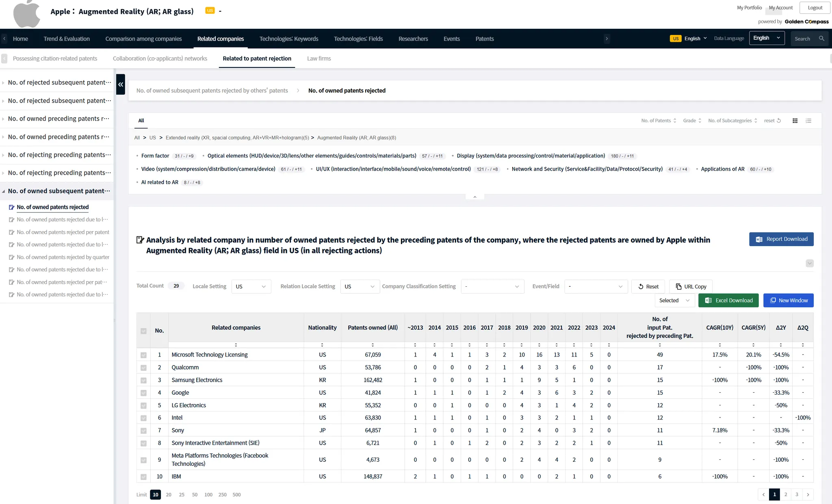Collapse sidebar with double-chevron icon
This screenshot has width=832, height=504.
[121, 84]
